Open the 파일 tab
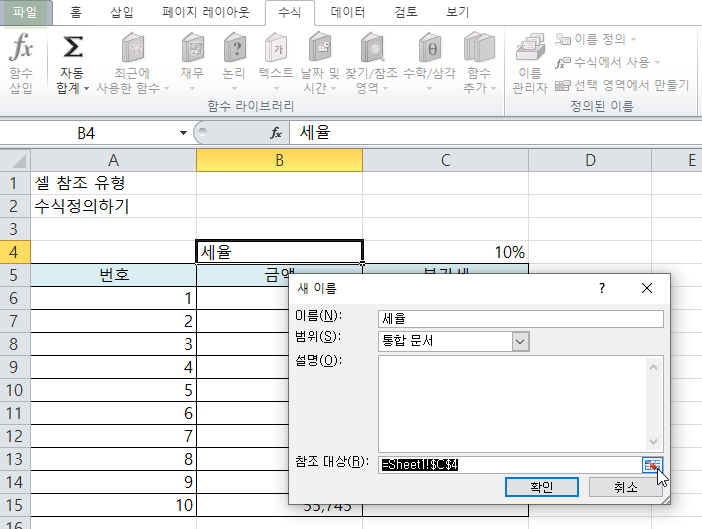 pos(25,12)
